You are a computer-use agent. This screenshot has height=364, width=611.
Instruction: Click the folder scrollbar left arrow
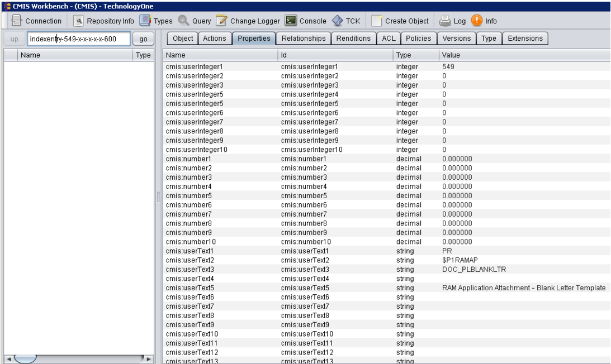click(8, 358)
